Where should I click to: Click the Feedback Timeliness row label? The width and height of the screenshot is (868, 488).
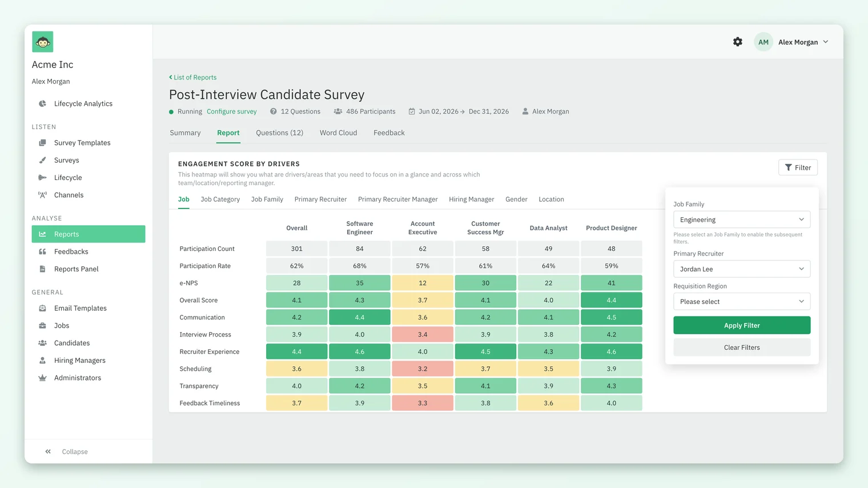tap(210, 403)
